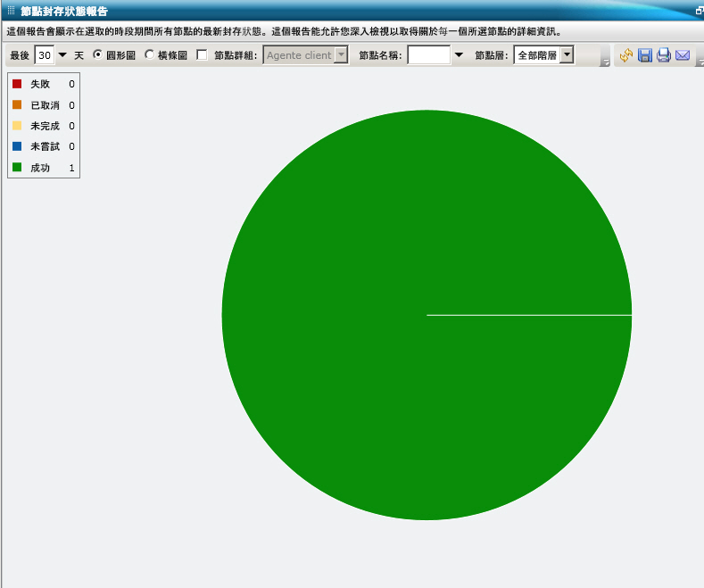The height and width of the screenshot is (588, 704).
Task: Click the 節點名稱 text input field
Action: 429,55
